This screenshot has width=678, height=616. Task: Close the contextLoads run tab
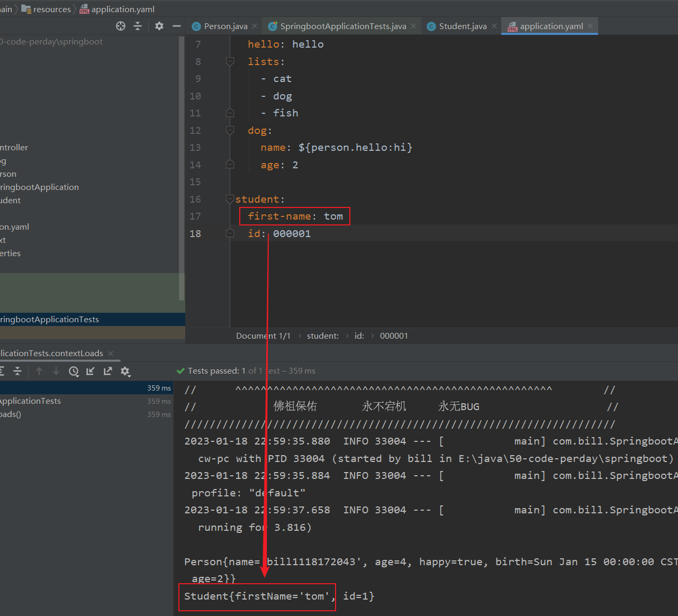(x=111, y=354)
